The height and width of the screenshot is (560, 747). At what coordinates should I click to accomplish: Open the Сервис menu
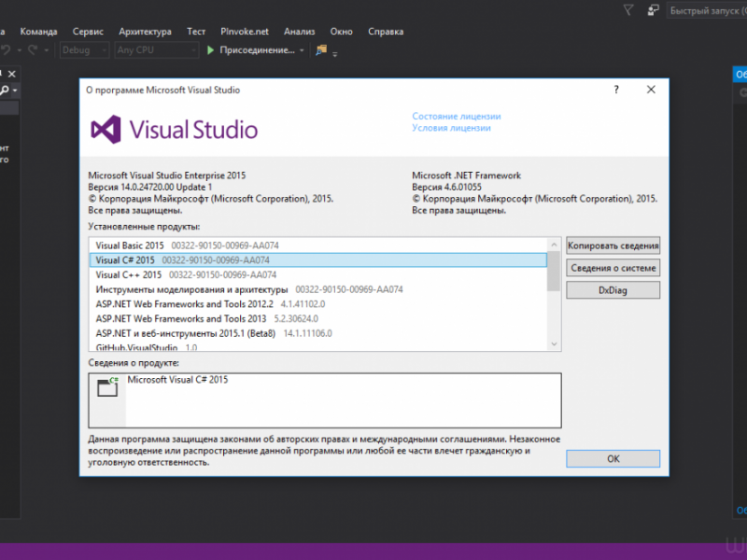(88, 32)
